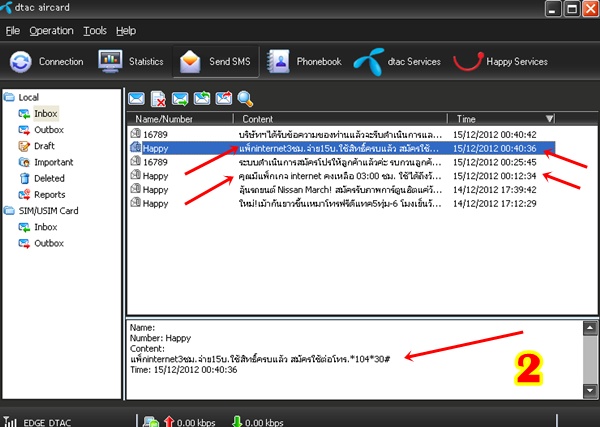The height and width of the screenshot is (427, 600).
Task: Sort by Time column header
Action: click(x=501, y=119)
